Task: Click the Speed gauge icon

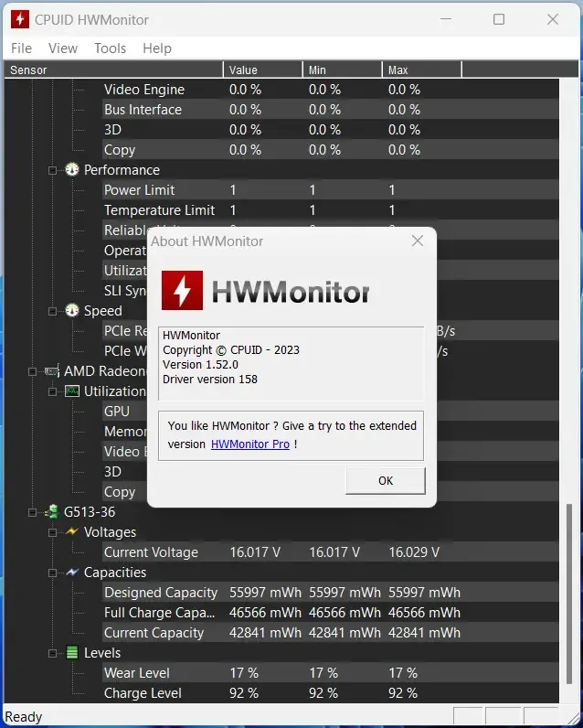Action: click(x=72, y=311)
